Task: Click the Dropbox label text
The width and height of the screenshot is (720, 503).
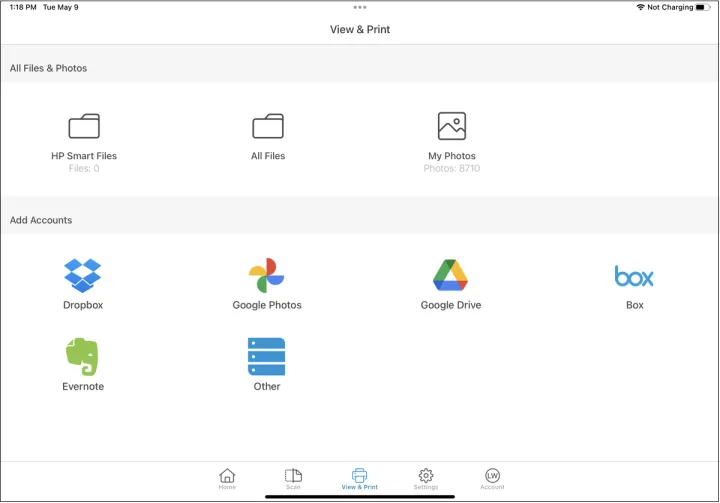Action: (x=83, y=305)
